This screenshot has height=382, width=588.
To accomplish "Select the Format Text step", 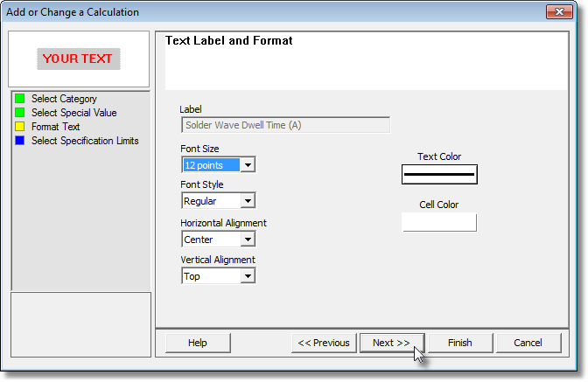I will click(55, 127).
